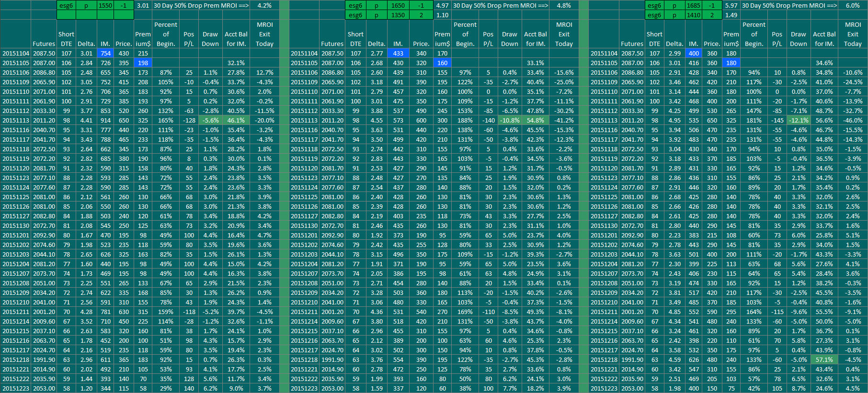This screenshot has width=868, height=393.
Task: Select the 6.0% MROI summary cell
Action: pyautogui.click(x=853, y=6)
